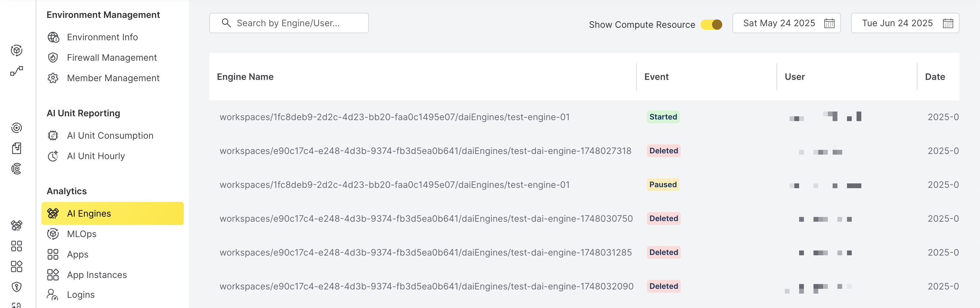
Task: Click the swirl icon below document icon
Action: [16, 168]
